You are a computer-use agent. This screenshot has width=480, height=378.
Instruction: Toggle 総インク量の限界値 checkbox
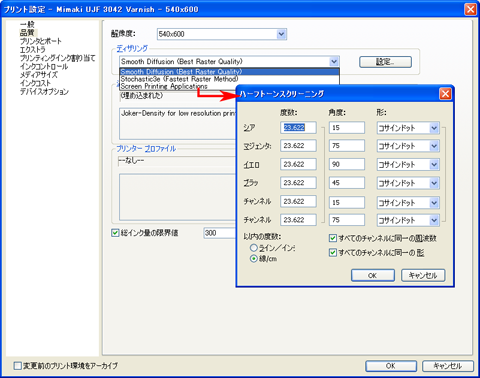coord(115,233)
